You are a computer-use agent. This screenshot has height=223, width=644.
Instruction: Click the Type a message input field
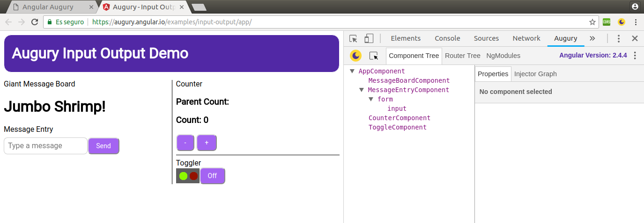45,146
